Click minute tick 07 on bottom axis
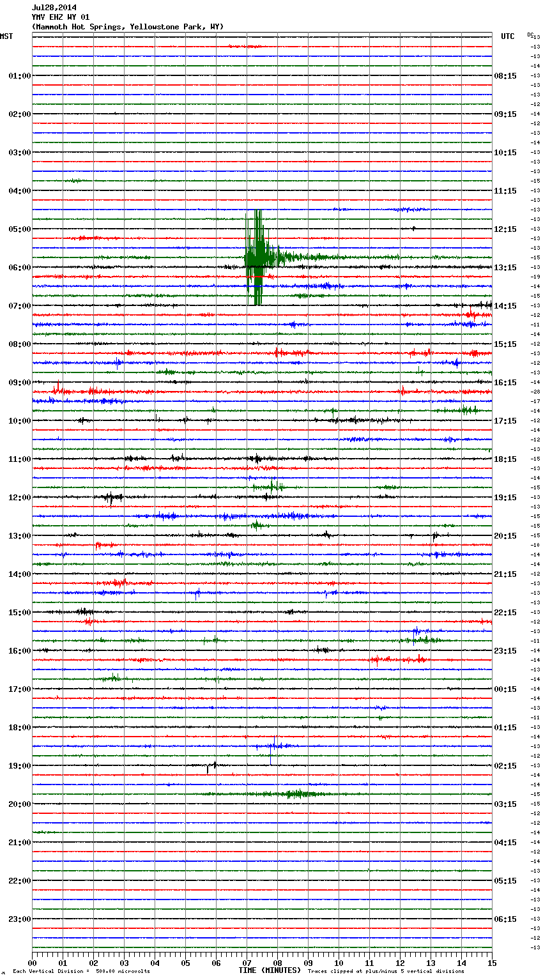The image size is (543, 980). click(x=247, y=963)
